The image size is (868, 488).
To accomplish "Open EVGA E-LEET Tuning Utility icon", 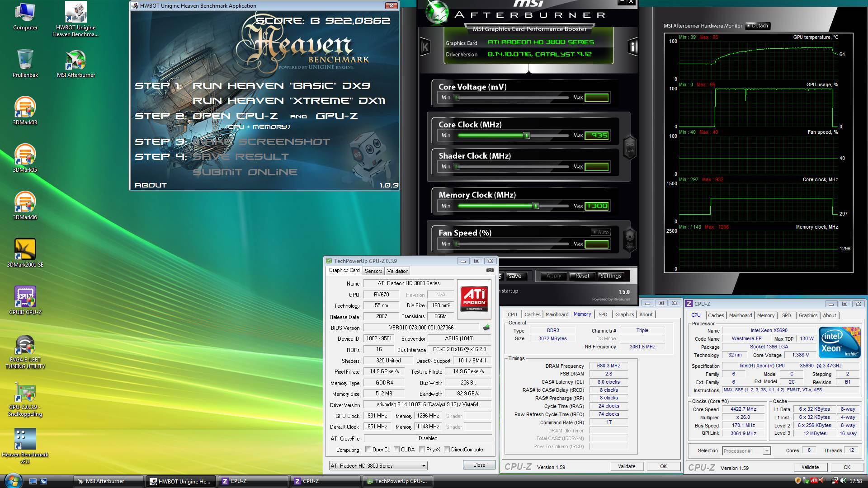I will (25, 352).
